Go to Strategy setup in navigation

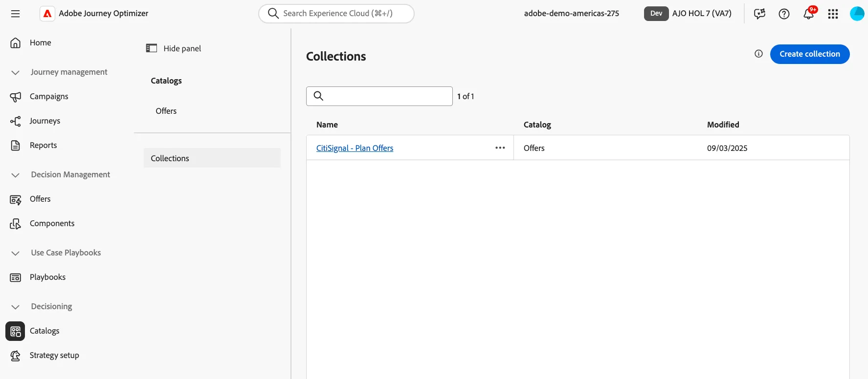(x=54, y=356)
